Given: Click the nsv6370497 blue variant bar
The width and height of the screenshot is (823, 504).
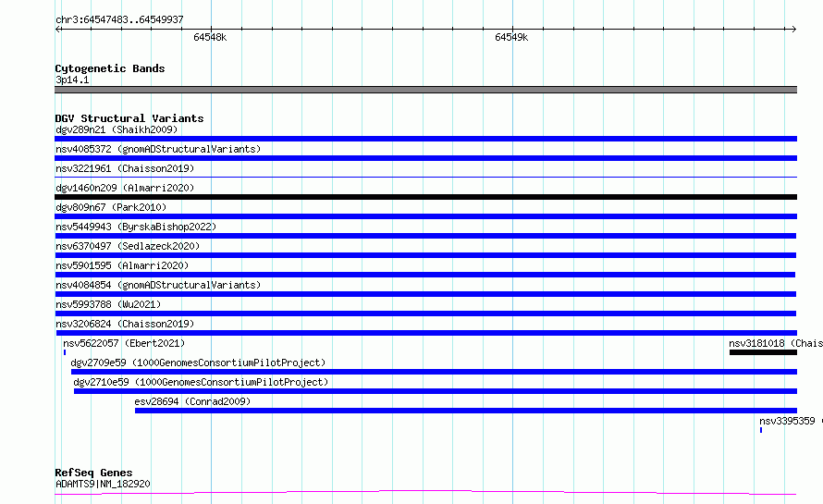Looking at the screenshot, I should click(x=425, y=255).
